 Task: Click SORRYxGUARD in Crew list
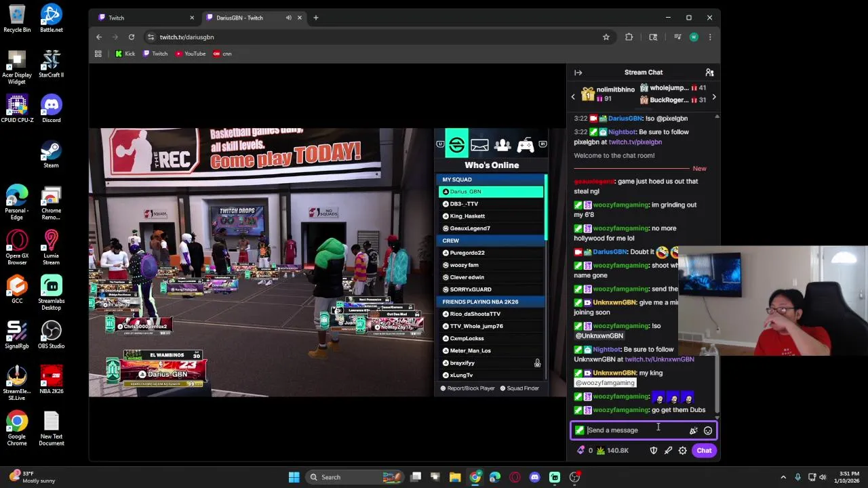click(x=491, y=289)
